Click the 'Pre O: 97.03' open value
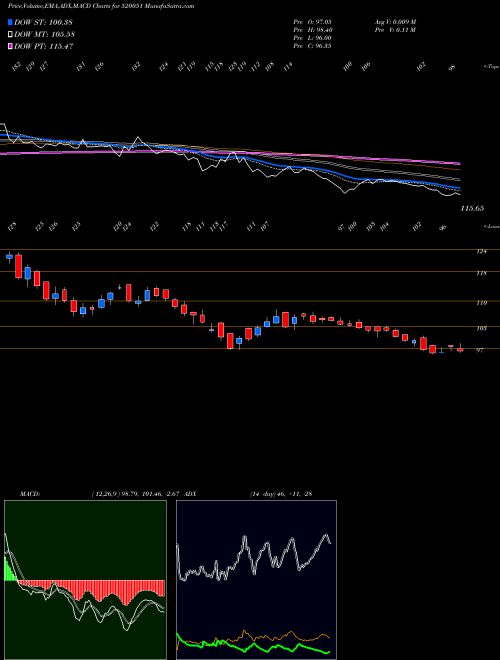The image size is (500, 660). tap(312, 22)
